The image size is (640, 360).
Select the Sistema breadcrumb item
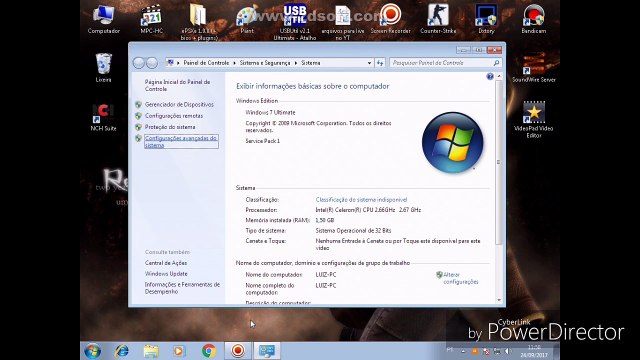pos(311,63)
